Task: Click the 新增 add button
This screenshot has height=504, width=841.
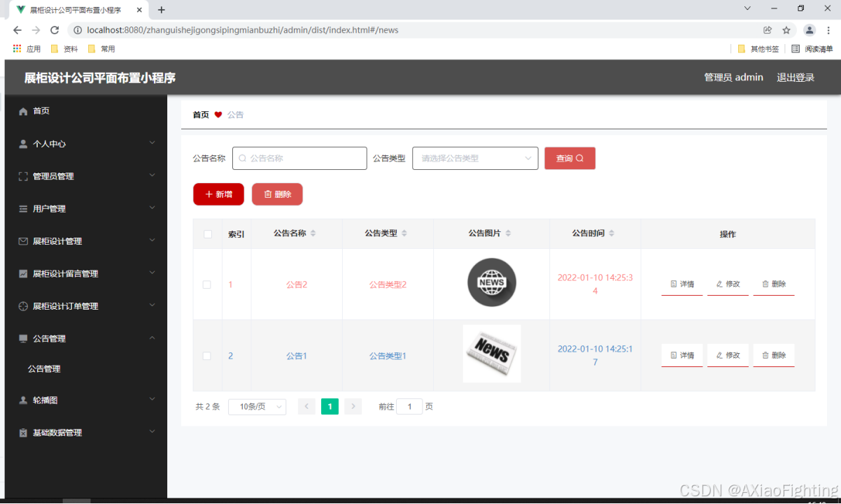Action: [x=218, y=194]
